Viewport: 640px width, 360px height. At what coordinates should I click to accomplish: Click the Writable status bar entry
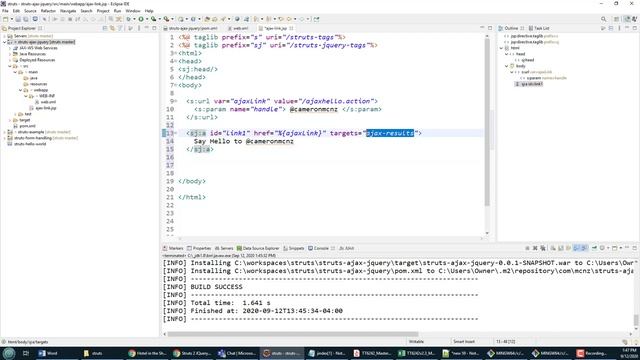point(416,342)
